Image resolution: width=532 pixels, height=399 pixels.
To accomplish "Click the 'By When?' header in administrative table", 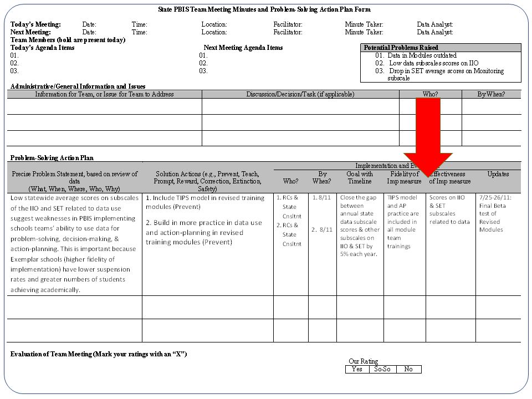I will pos(491,94).
